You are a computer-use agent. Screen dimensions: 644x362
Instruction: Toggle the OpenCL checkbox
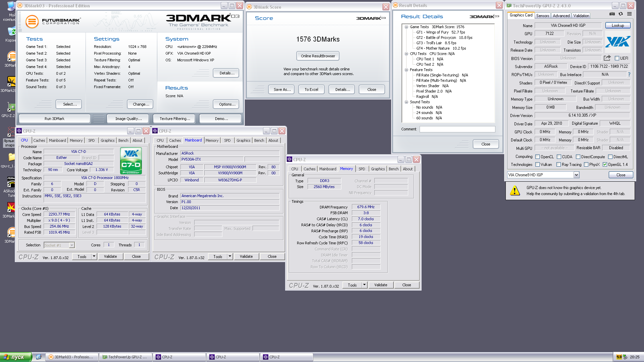click(538, 157)
